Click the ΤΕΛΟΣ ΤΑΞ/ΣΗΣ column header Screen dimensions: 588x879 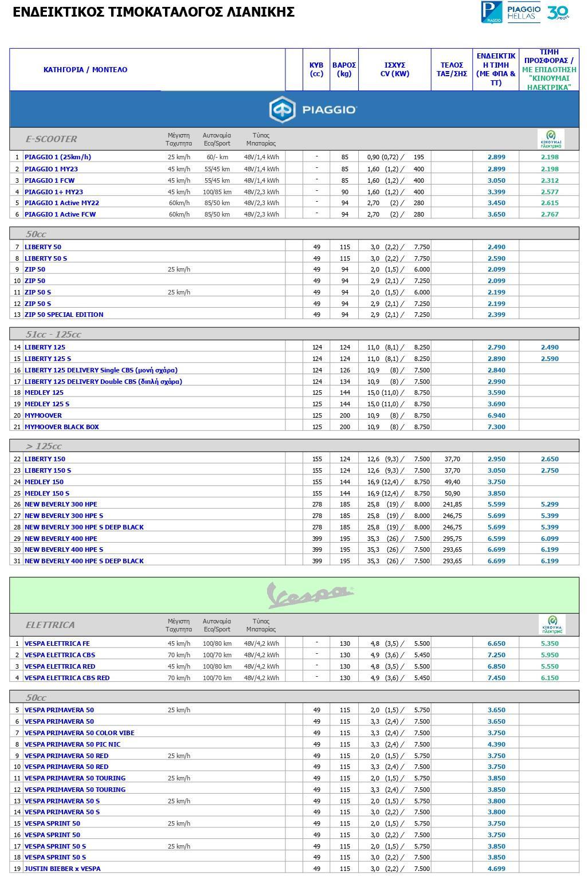click(452, 69)
